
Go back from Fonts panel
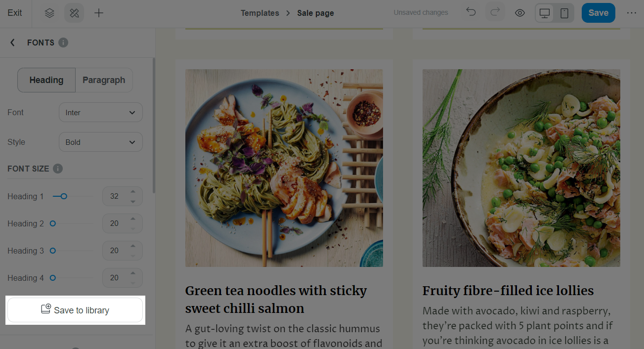click(13, 43)
